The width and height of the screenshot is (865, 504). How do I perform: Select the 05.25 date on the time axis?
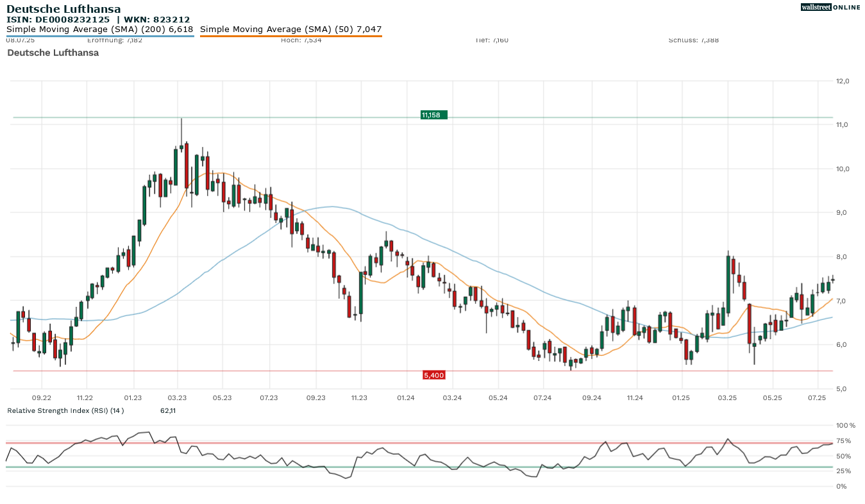pyautogui.click(x=773, y=398)
